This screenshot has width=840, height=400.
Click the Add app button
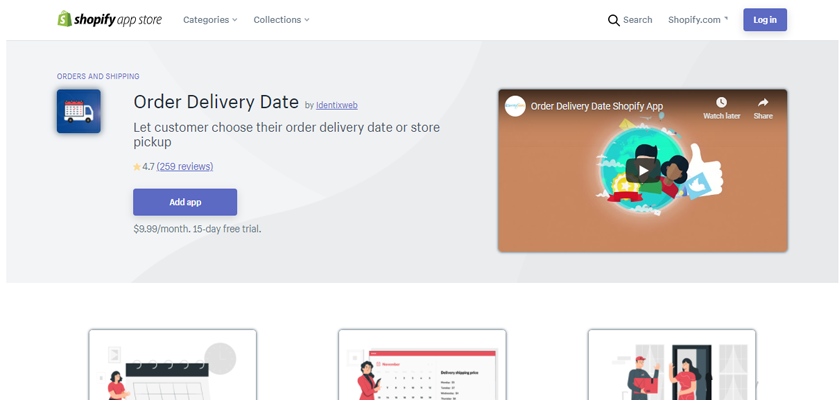[185, 202]
